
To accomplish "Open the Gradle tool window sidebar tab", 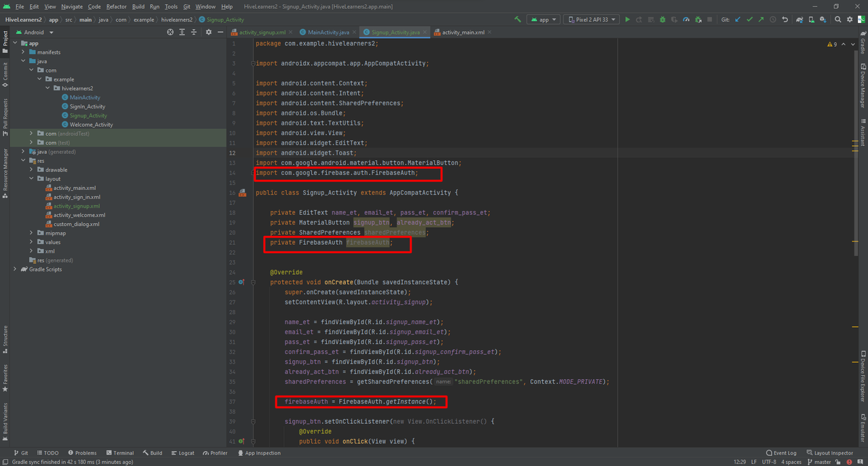I will pyautogui.click(x=863, y=42).
